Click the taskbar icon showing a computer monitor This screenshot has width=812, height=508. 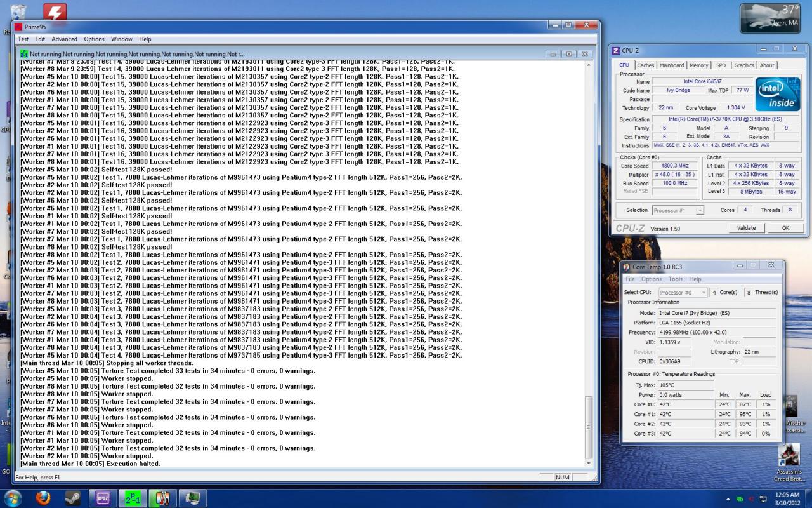point(193,498)
